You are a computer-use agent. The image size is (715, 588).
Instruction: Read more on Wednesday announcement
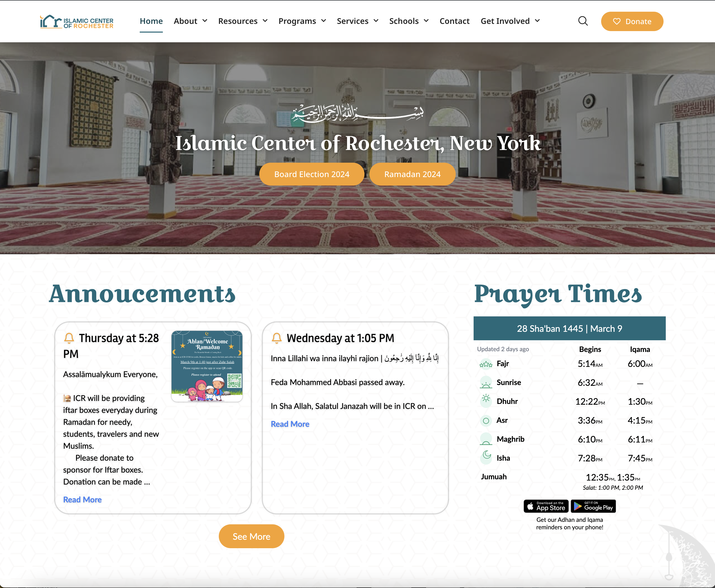click(x=290, y=424)
